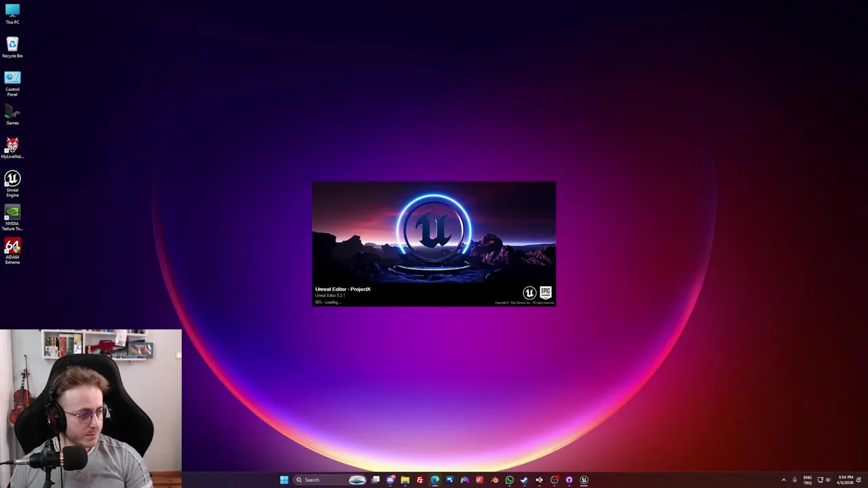Open the Recycle Bin desktop icon
Viewport: 868px width, 488px height.
tap(12, 47)
